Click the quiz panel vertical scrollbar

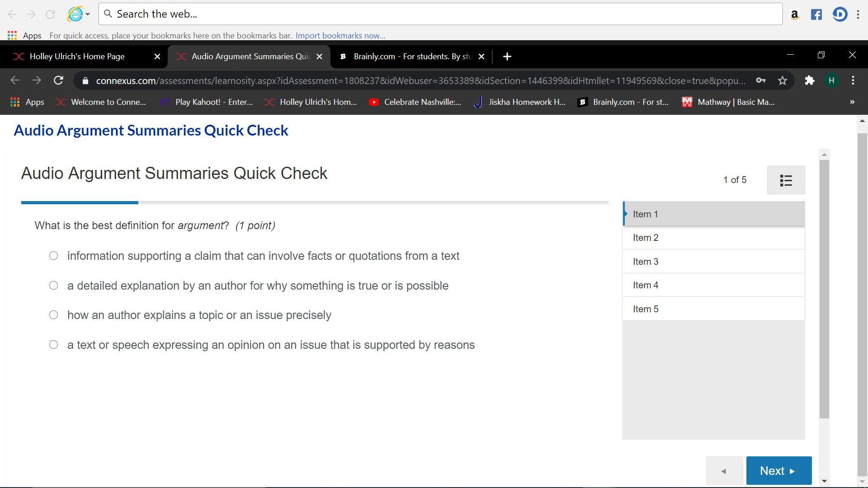824,289
